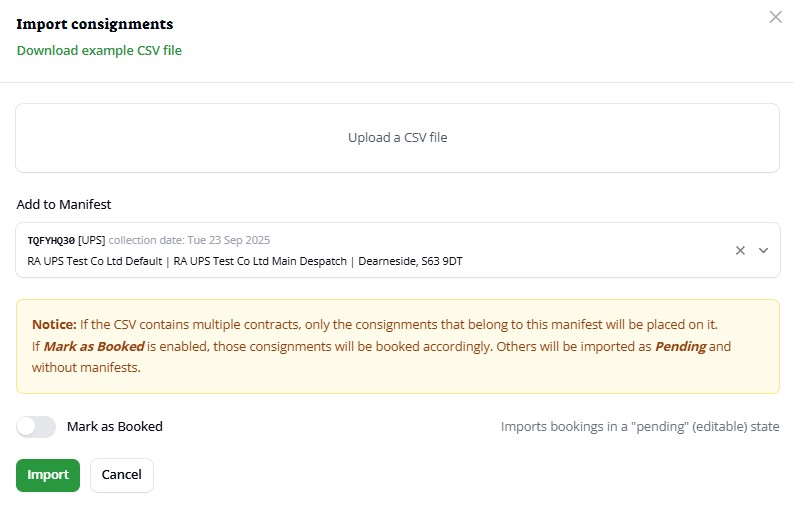The width and height of the screenshot is (794, 506).
Task: Download the example CSV file
Action: 99,50
